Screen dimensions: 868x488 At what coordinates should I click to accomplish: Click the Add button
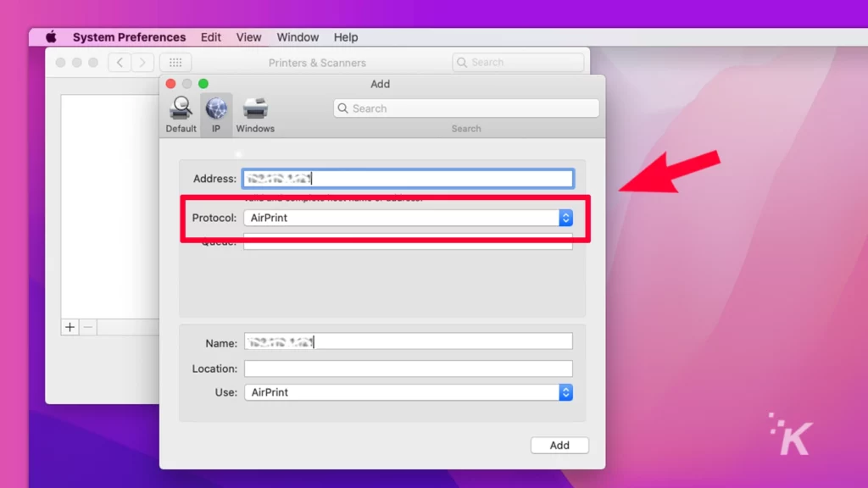pos(559,446)
